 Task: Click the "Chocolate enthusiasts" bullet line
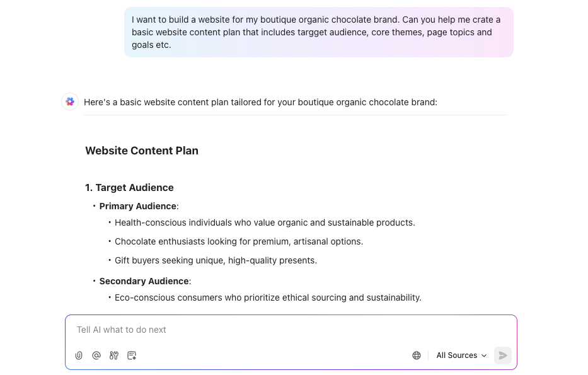pyautogui.click(x=239, y=241)
